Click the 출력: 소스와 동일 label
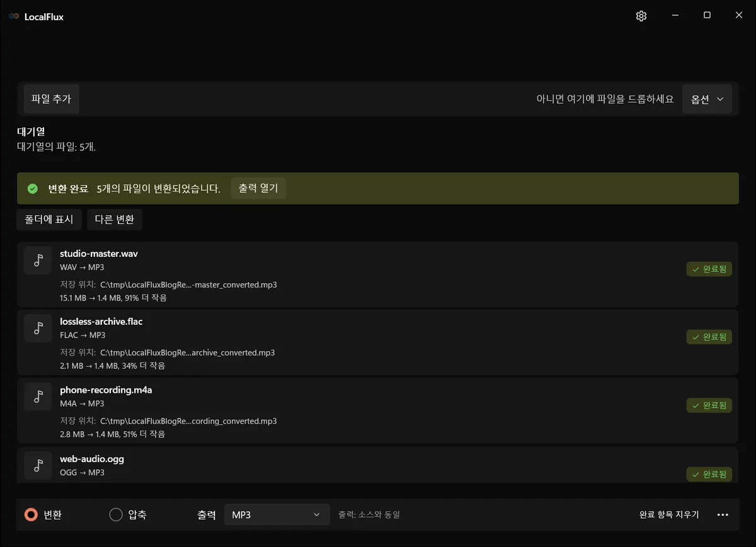The image size is (756, 547). point(369,515)
